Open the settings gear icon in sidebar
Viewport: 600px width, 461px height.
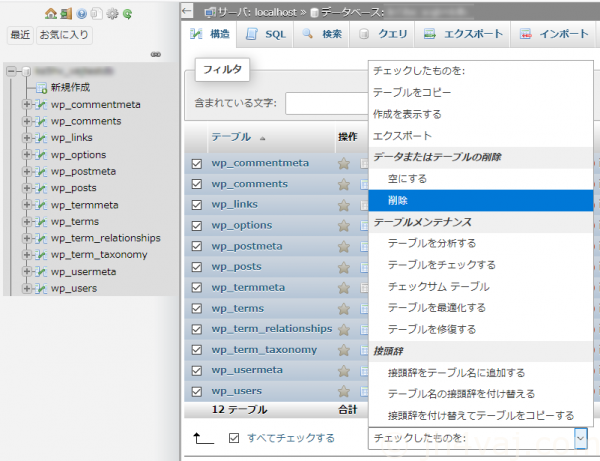click(110, 13)
